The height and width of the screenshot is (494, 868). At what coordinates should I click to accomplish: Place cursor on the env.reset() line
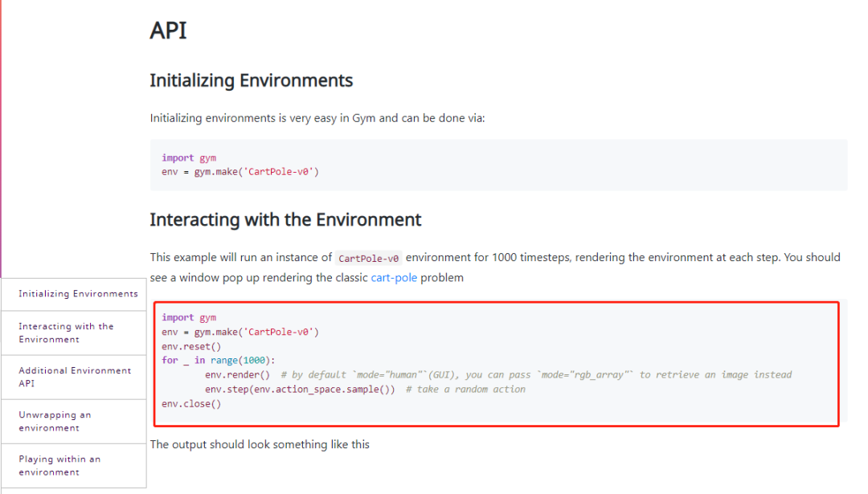[190, 346]
